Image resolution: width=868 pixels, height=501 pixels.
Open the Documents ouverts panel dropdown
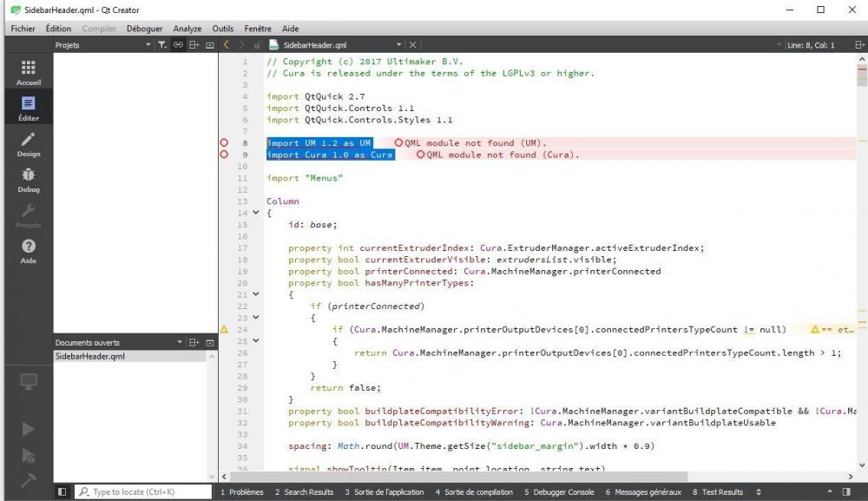[180, 343]
